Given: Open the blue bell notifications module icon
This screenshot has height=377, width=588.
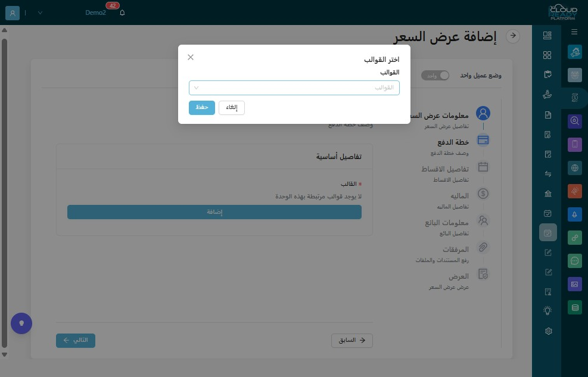Looking at the screenshot, I should (x=574, y=214).
